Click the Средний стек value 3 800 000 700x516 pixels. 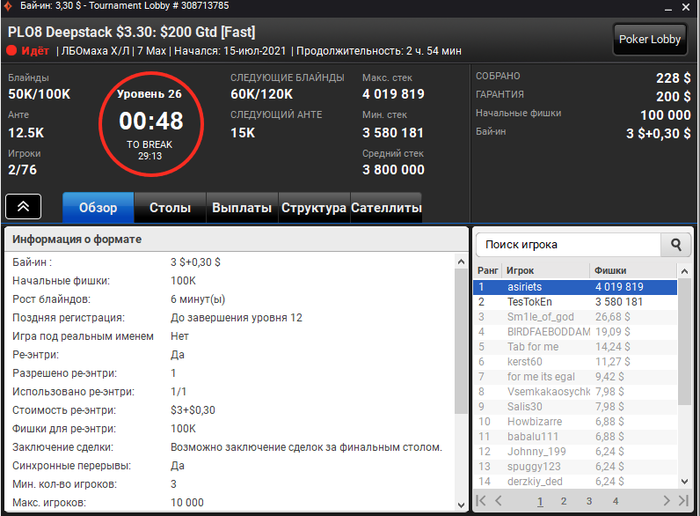pos(393,170)
